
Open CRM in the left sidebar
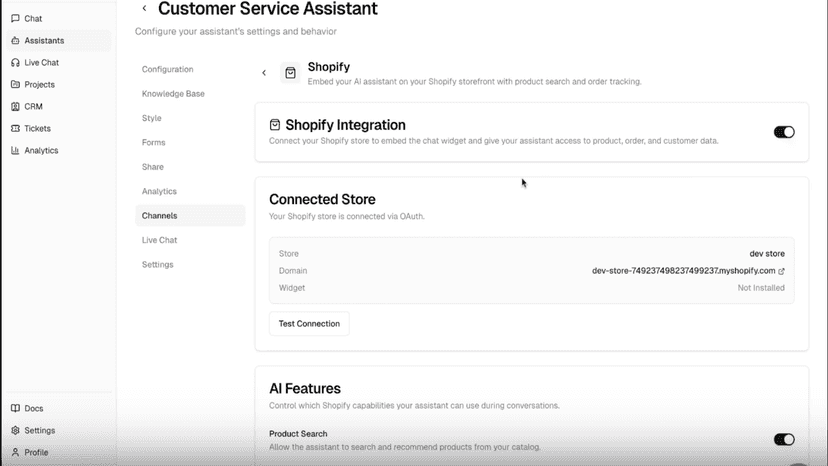click(x=57, y=106)
